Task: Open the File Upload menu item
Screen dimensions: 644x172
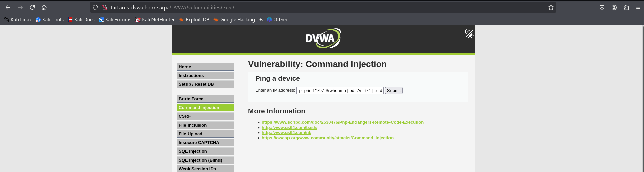Action: pos(205,134)
